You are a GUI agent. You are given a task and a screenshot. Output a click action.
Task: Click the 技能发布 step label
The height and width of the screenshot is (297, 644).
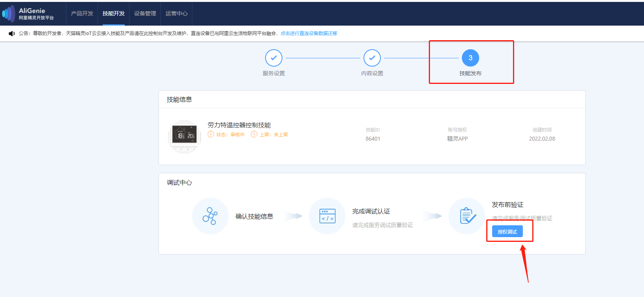click(x=471, y=73)
